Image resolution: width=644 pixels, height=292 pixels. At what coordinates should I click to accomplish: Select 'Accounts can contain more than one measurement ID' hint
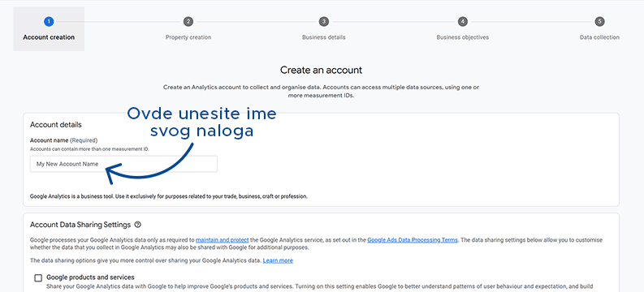click(89, 149)
